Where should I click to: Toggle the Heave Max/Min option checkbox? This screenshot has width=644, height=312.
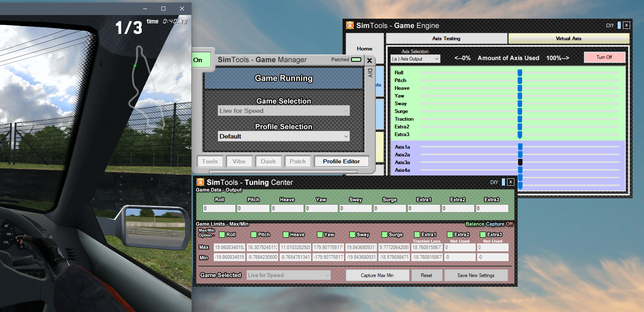[x=286, y=234]
